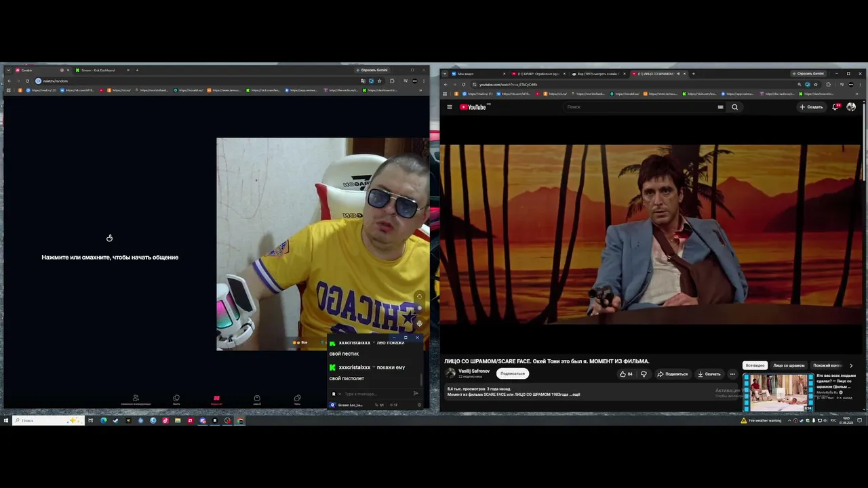Open a new tab in the YouTube window
The image size is (868, 488).
(x=692, y=74)
